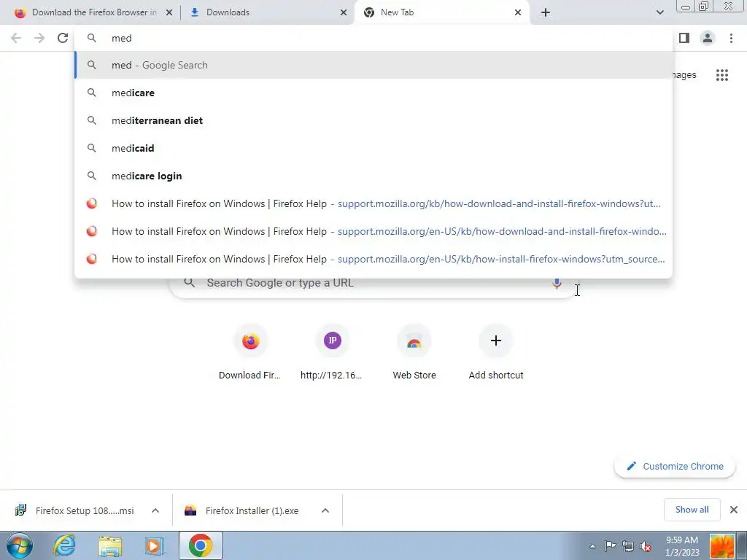Open the support.mozilla.org/kb/how-download history suggestion
Image resolution: width=747 pixels, height=560 pixels.
[373, 203]
